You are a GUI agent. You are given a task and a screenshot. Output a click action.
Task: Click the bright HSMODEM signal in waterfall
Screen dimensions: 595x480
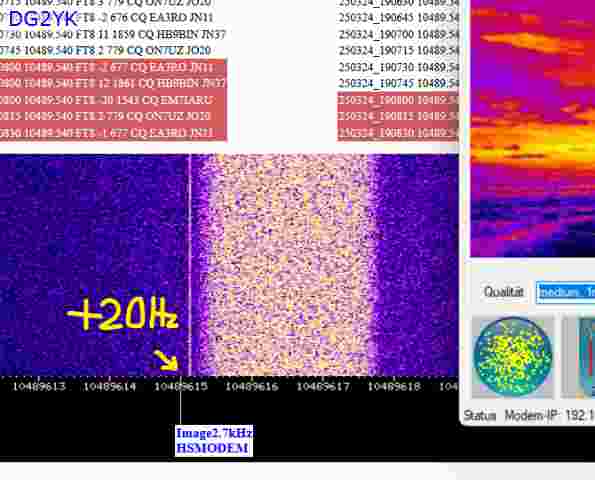[x=288, y=265]
